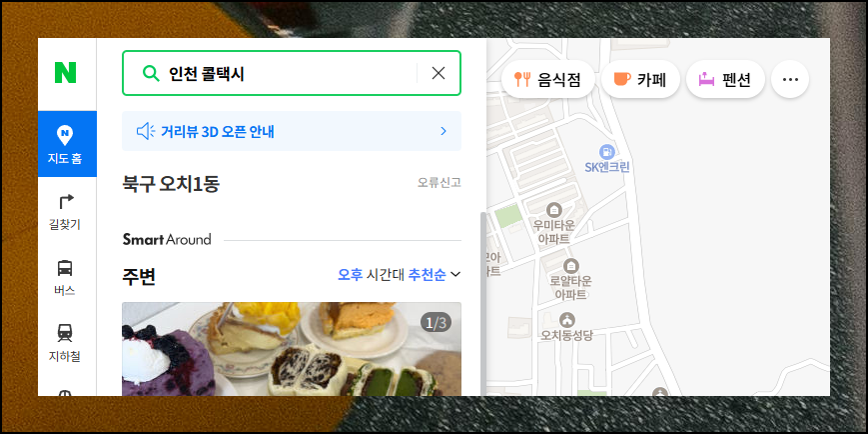Clear the search box with X
Viewport: 868px width, 434px height.
[x=438, y=73]
